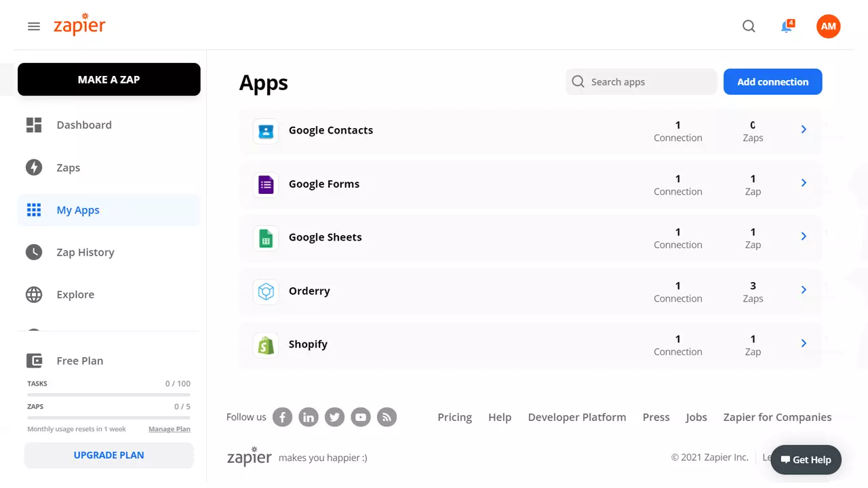Image resolution: width=868 pixels, height=488 pixels.
Task: Open the Jobs footer link
Action: (696, 418)
